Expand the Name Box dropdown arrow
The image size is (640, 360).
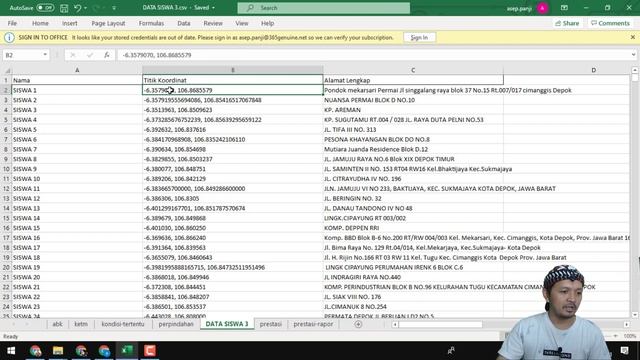click(45, 55)
